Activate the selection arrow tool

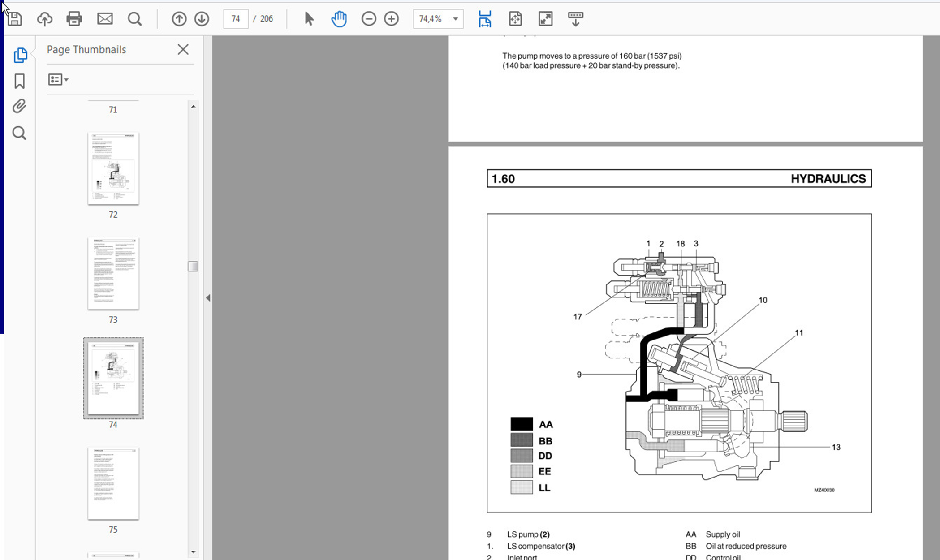click(309, 19)
